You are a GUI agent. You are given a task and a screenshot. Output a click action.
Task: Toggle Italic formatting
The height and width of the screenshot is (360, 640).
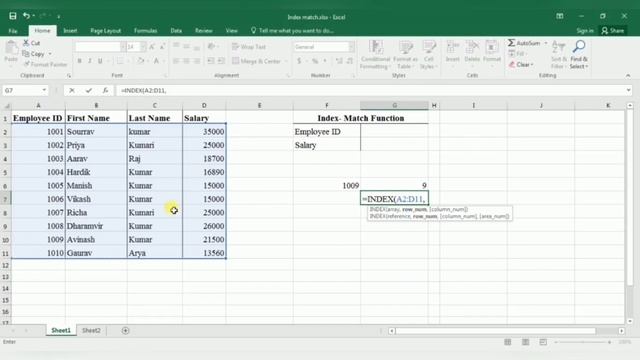(89, 61)
